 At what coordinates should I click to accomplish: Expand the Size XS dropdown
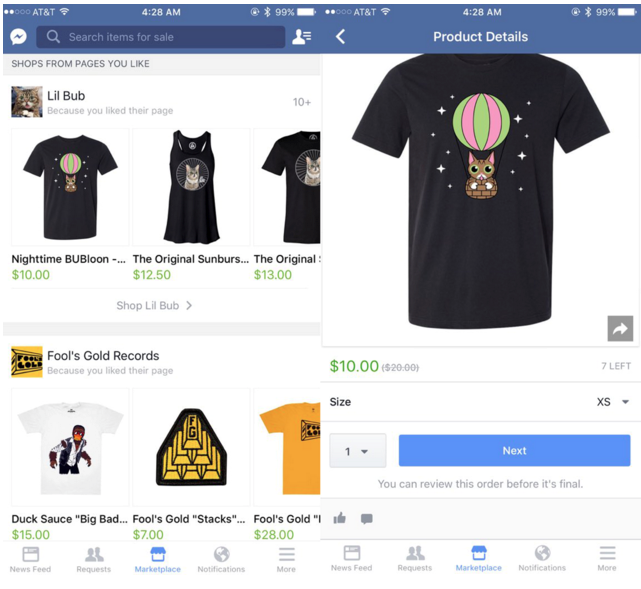(612, 402)
